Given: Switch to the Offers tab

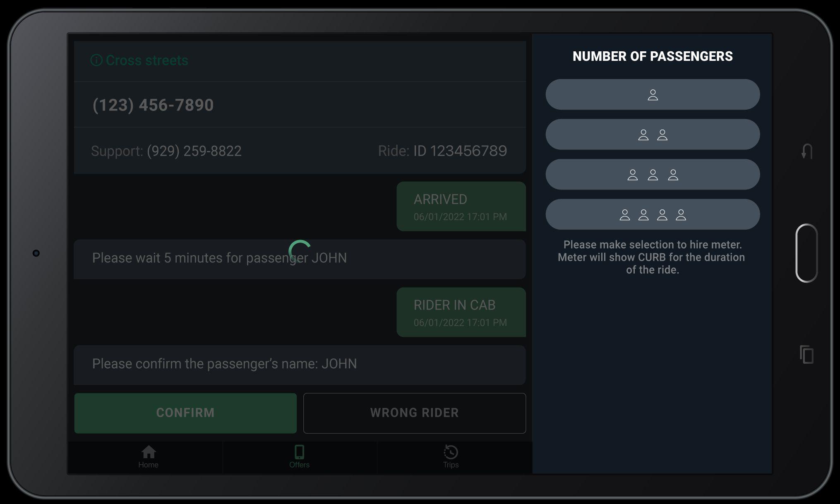Looking at the screenshot, I should point(299,457).
